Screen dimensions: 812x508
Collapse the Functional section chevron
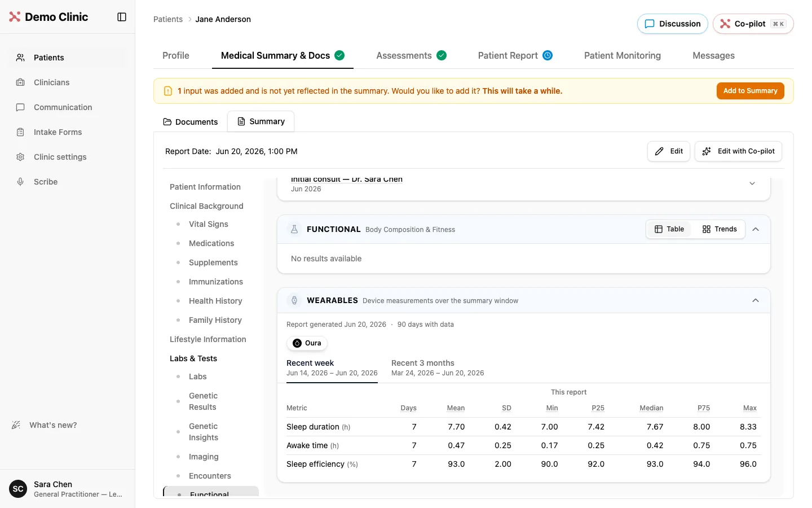(x=756, y=229)
